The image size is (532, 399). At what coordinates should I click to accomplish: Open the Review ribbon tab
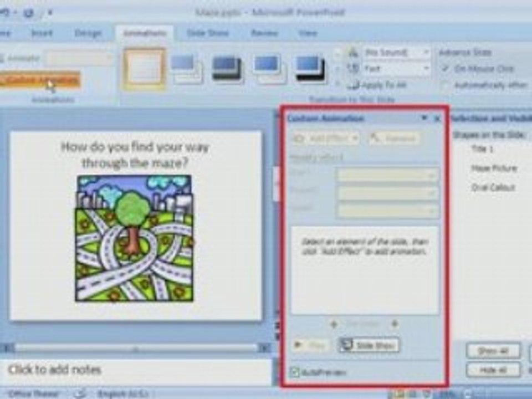tap(264, 33)
